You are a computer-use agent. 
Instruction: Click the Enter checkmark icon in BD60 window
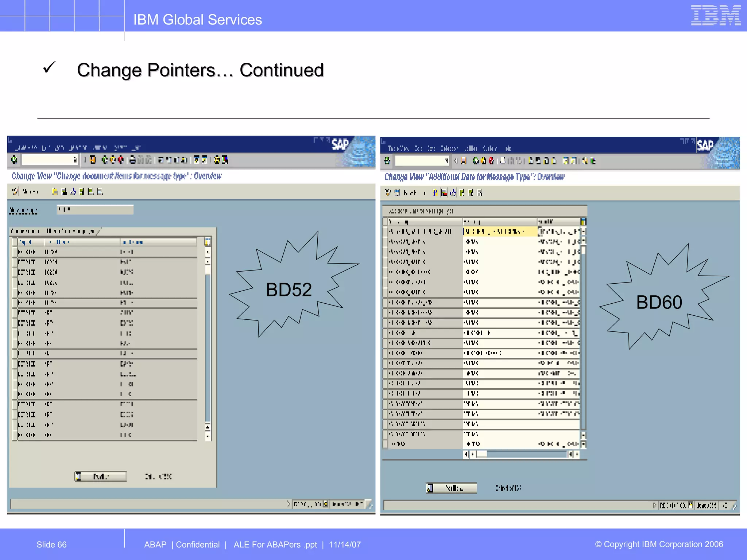click(x=387, y=161)
